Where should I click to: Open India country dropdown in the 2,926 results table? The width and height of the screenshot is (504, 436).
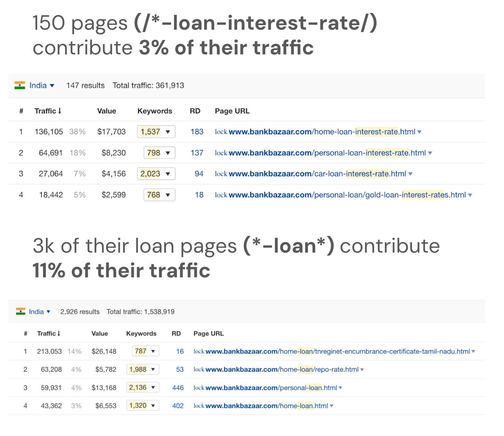40,312
